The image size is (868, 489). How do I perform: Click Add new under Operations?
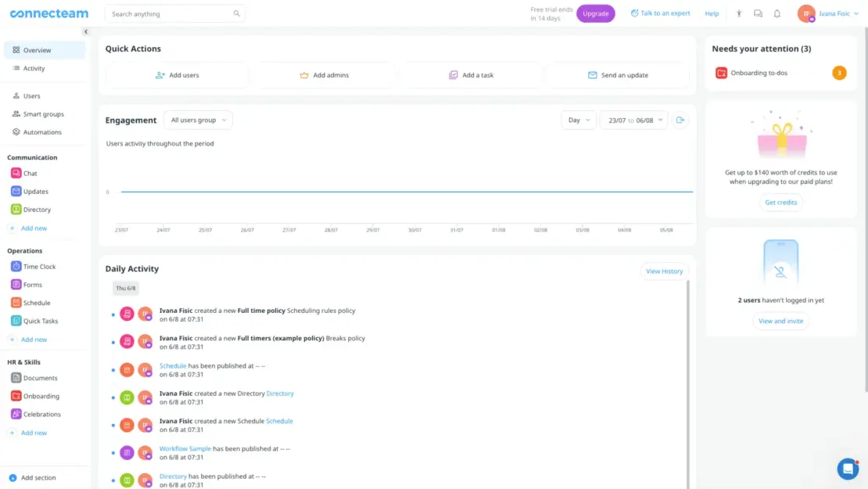point(28,340)
